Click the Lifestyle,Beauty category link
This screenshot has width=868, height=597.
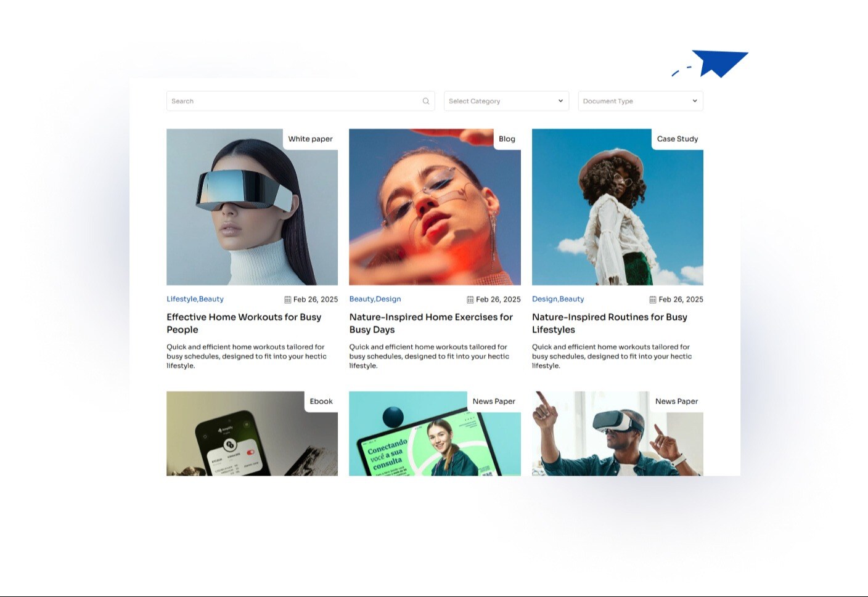point(194,299)
